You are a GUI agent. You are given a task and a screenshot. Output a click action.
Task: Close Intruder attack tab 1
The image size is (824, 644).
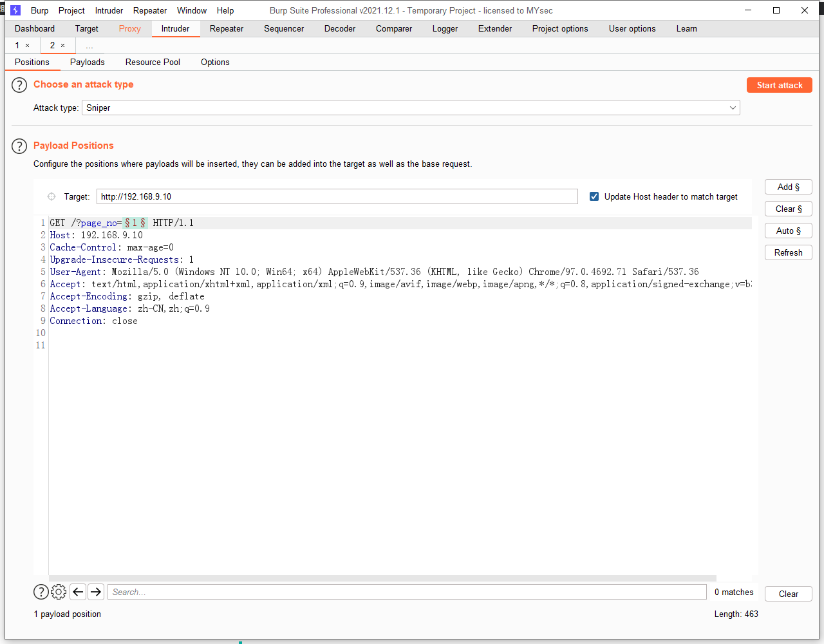27,45
